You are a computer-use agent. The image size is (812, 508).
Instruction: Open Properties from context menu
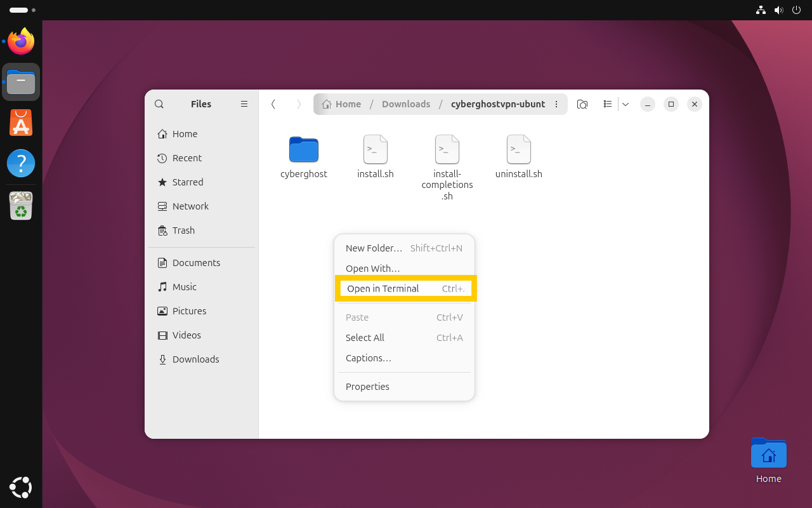point(404,387)
